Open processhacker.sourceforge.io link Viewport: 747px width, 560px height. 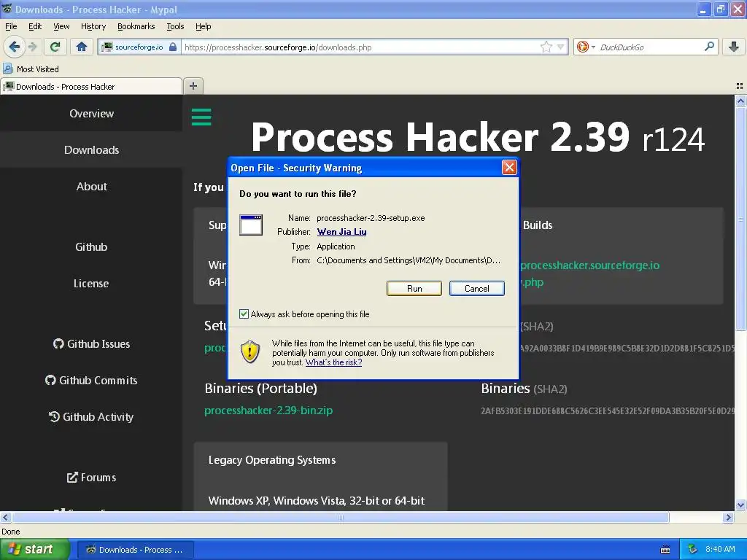coord(589,265)
